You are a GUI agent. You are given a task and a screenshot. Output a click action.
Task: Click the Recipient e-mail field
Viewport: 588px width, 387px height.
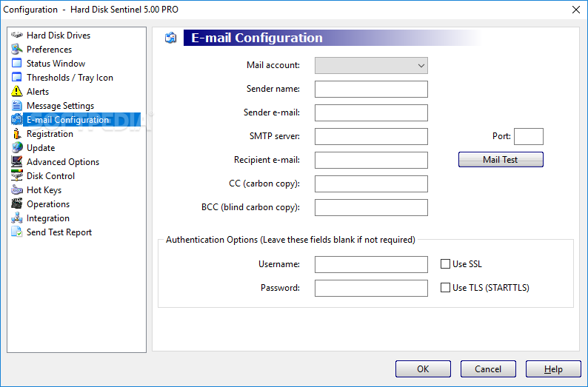371,160
